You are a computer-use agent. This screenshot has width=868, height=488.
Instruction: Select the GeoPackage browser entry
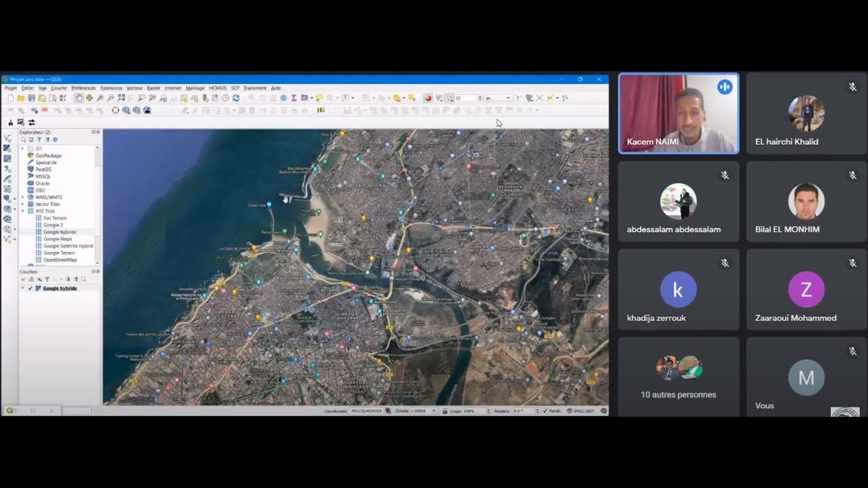pos(48,156)
